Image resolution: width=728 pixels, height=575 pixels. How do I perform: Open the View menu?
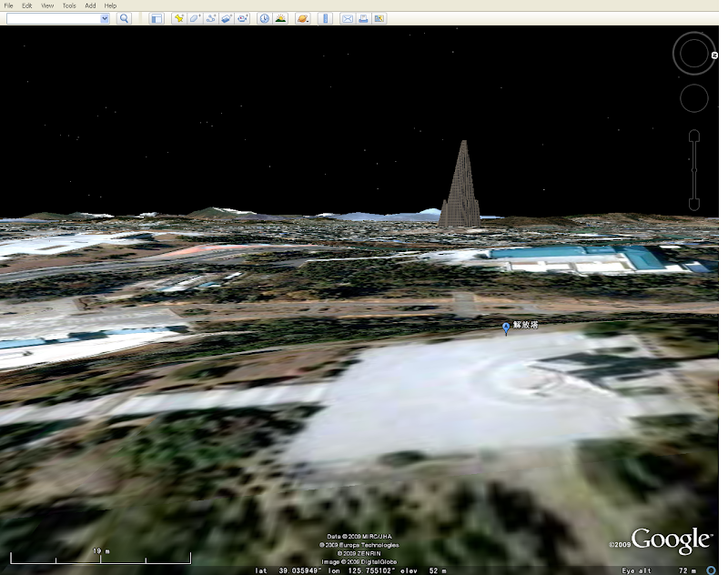[47, 5]
